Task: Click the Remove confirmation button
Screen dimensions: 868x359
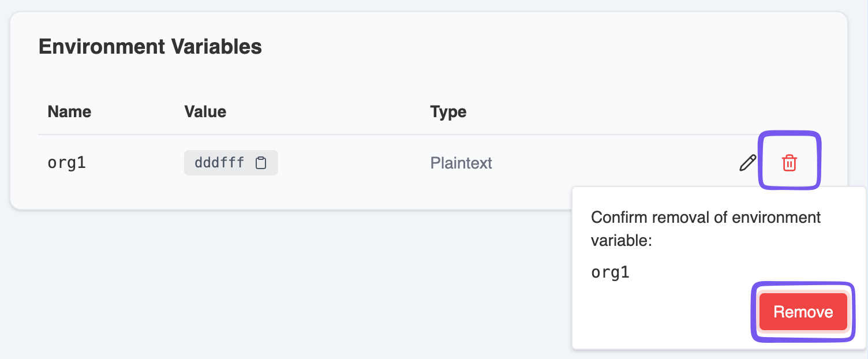Action: point(802,311)
